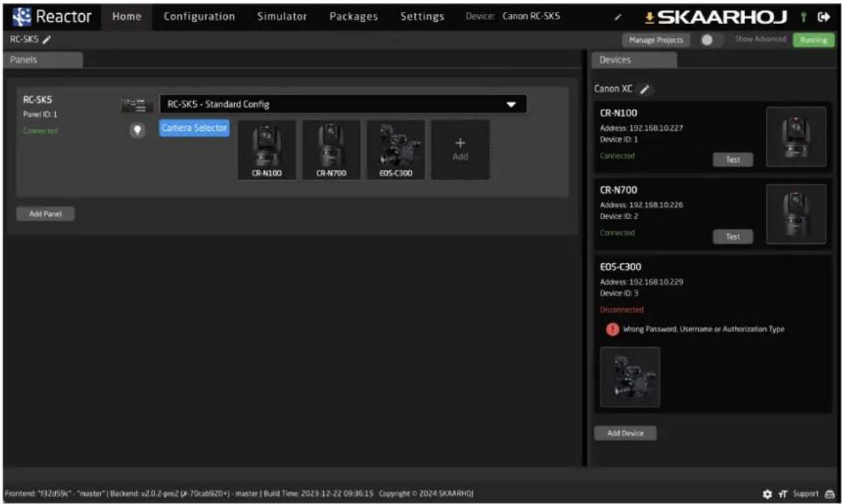Click Manage Projects button
This screenshot has width=842, height=504.
pyautogui.click(x=655, y=40)
